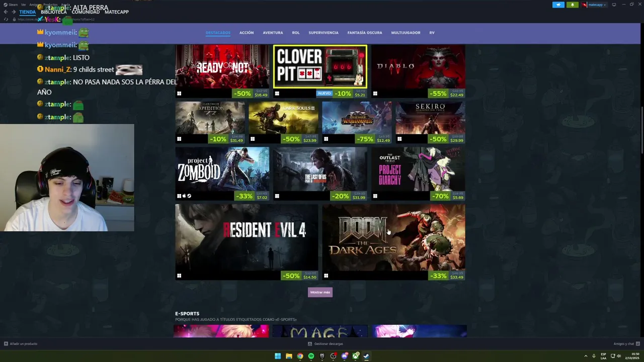The image size is (644, 362).
Task: Click the -50% price tag on Ready or Not
Action: point(251,94)
